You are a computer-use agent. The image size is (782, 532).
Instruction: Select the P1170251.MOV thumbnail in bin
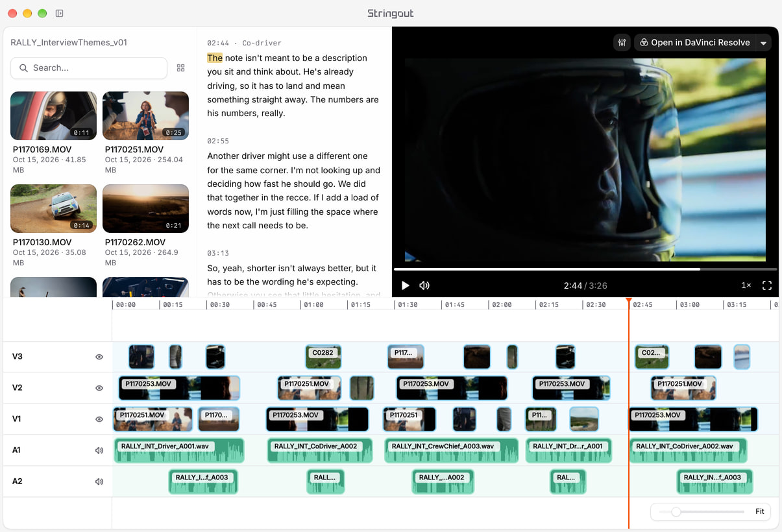[146, 115]
